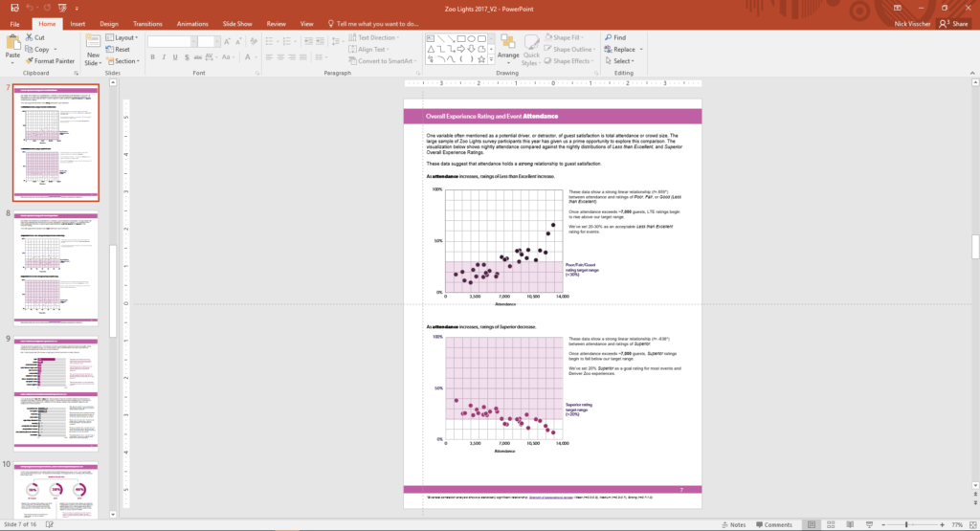Toggle the Notes pane

point(732,524)
